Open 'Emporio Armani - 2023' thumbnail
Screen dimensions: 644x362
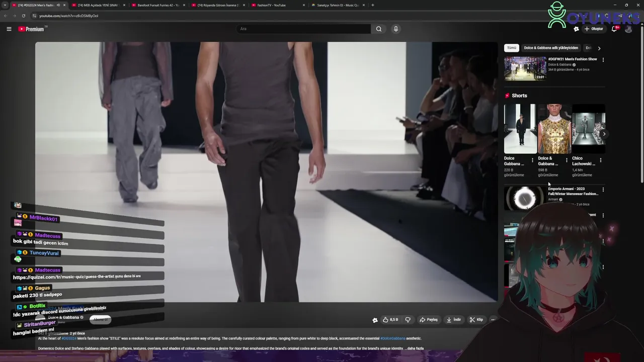tap(525, 198)
